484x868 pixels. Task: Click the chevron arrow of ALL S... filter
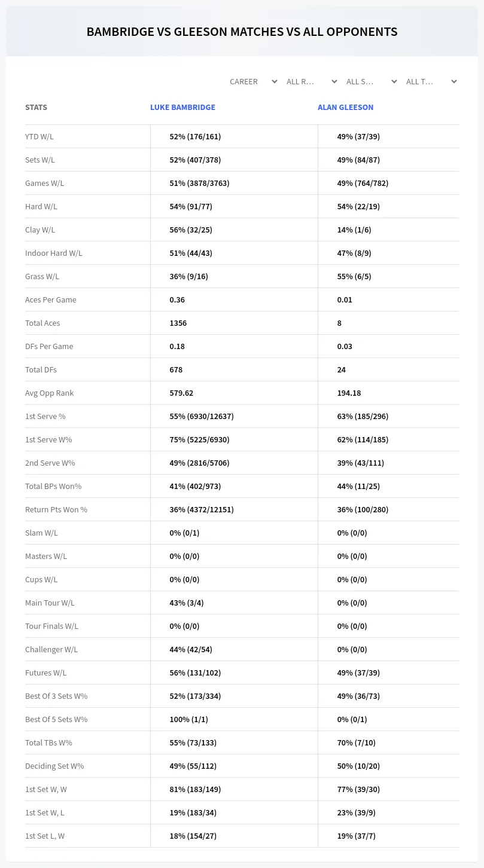[394, 81]
